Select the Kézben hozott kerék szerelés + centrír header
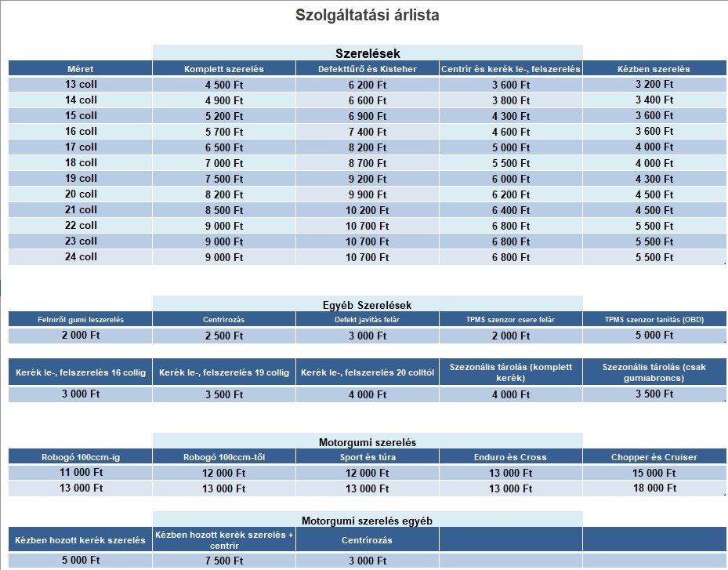Screen dimensions: 728x570 [224, 539]
